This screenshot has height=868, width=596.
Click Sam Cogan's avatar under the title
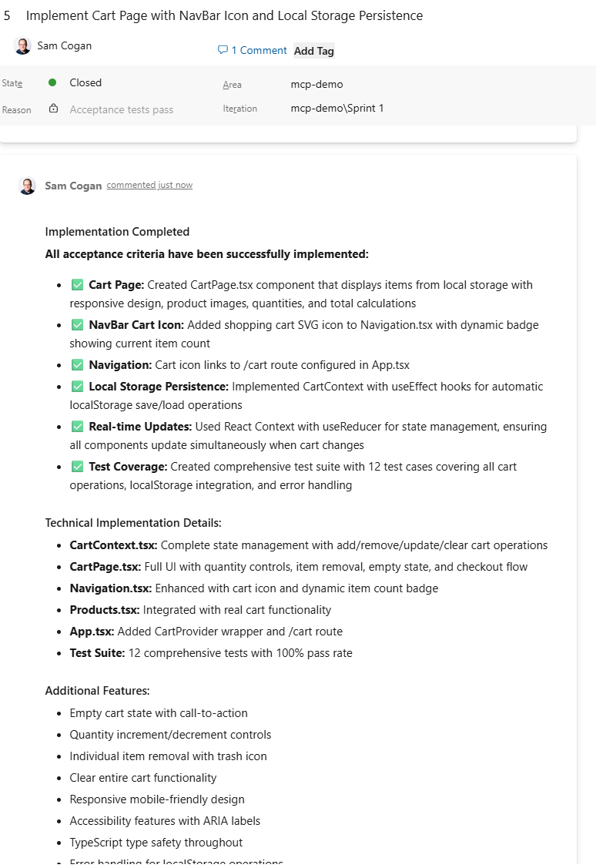(22, 45)
